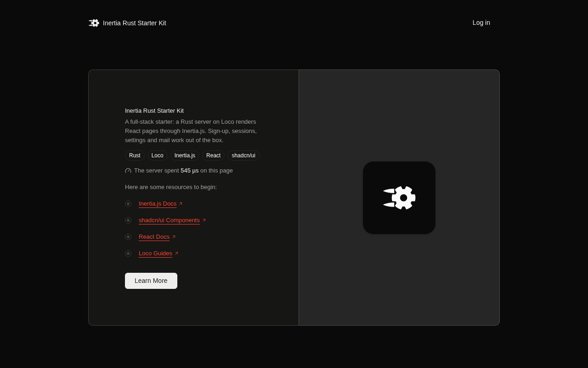Click the bullet dot beside Inertia.js Docs
Screen dimensions: 588x368
(x=128, y=204)
